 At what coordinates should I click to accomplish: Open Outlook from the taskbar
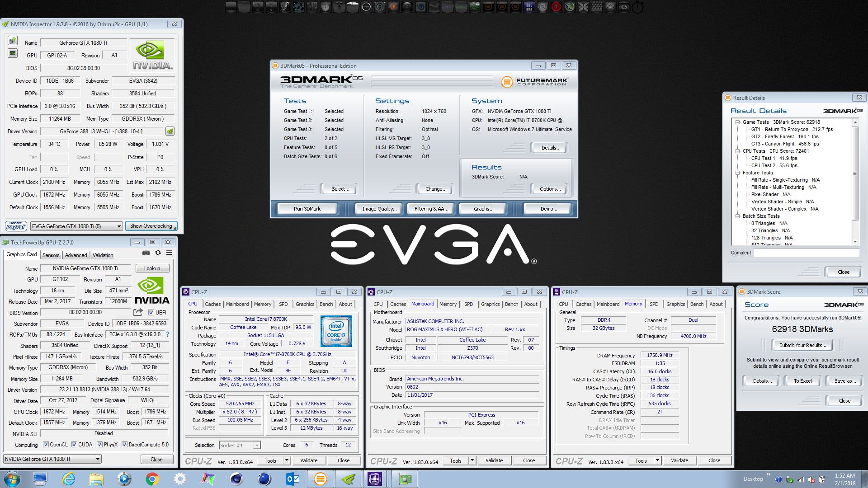[292, 479]
